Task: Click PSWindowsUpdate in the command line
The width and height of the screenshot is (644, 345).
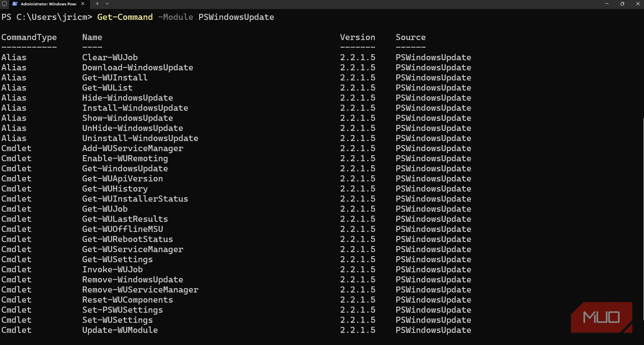Action: [236, 17]
